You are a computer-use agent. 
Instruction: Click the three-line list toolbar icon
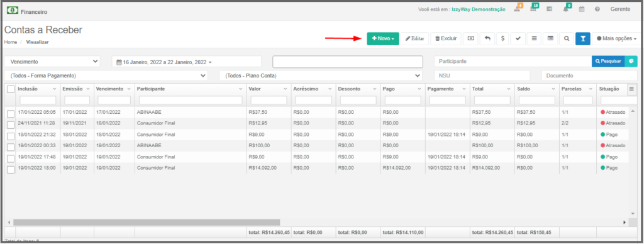(x=534, y=38)
